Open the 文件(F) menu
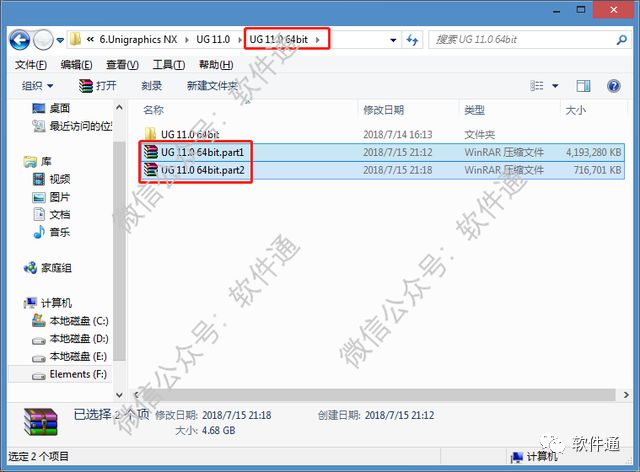This screenshot has width=640, height=472. pos(31,65)
